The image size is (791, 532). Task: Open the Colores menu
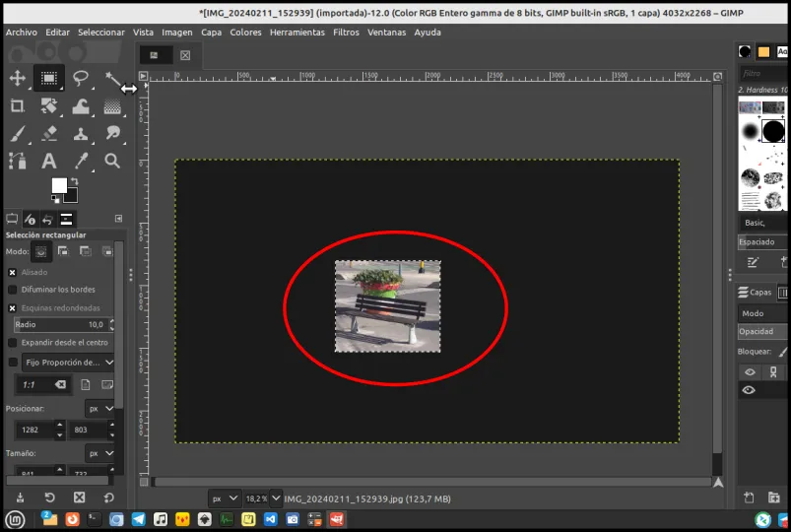[x=245, y=33]
